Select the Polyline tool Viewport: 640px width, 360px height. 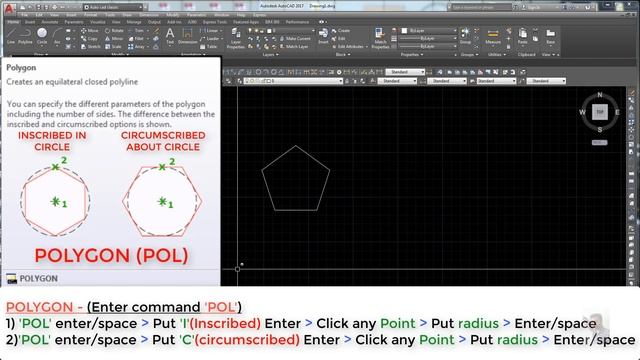[25, 35]
